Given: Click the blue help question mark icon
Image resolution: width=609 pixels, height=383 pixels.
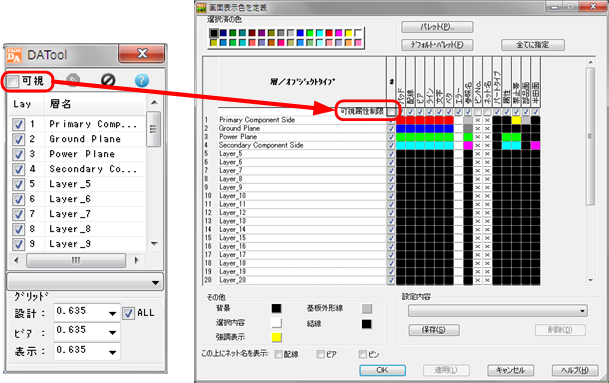Looking at the screenshot, I should 142,80.
